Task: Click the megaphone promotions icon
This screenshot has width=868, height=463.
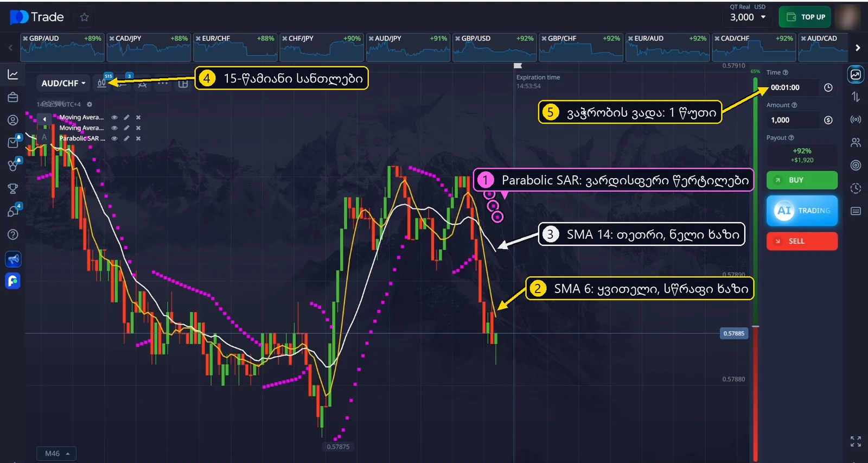Action: 13,259
